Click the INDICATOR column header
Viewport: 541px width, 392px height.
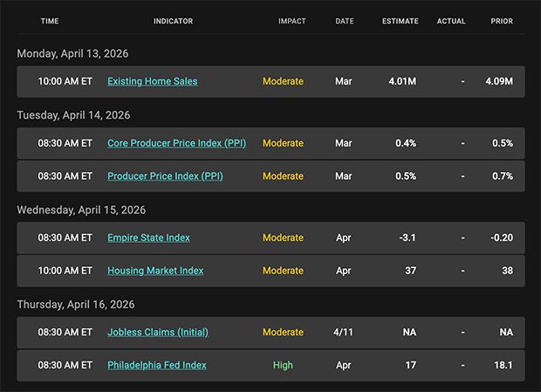[173, 21]
